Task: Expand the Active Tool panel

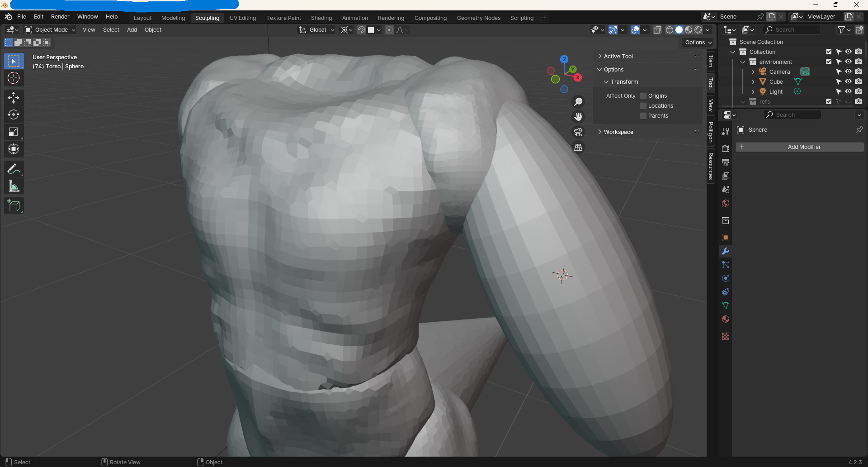Action: pos(618,57)
